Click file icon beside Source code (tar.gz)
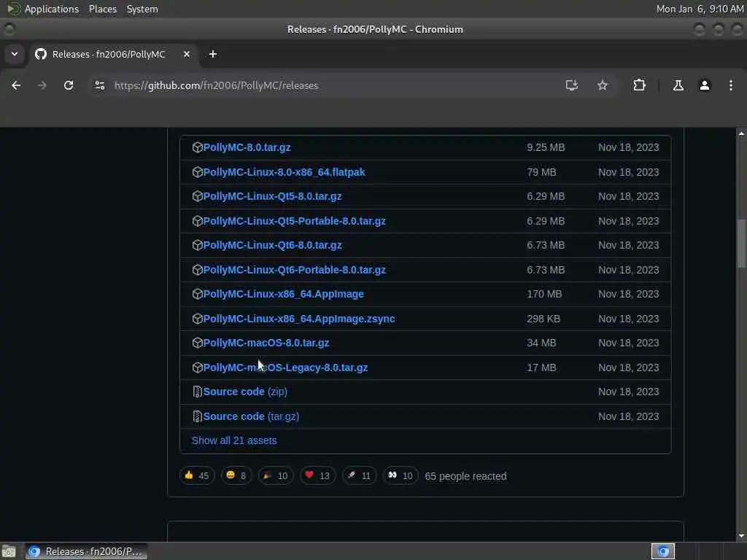 [197, 416]
